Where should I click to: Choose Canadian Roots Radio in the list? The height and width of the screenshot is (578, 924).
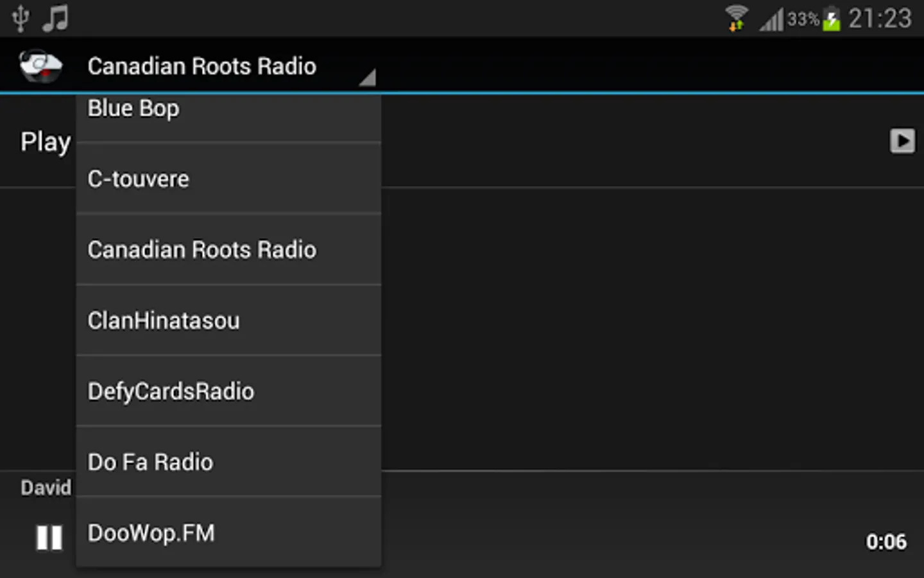click(x=229, y=249)
